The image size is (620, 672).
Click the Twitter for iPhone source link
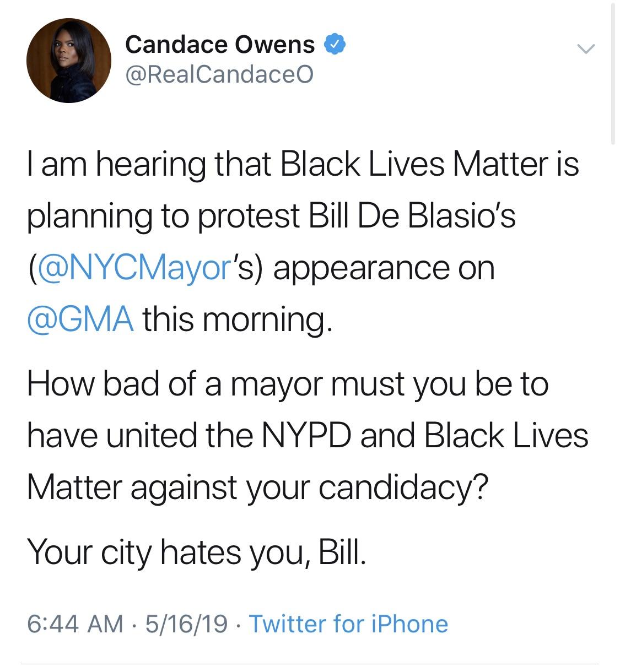349,624
